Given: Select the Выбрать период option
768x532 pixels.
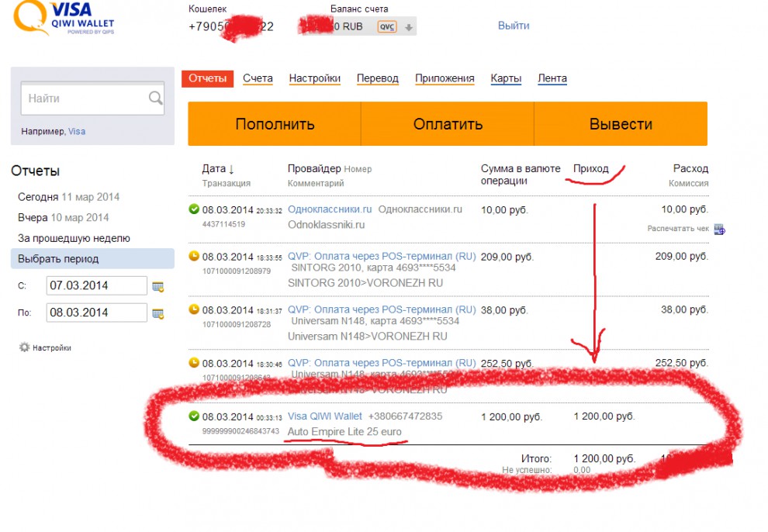Looking at the screenshot, I should [x=92, y=258].
